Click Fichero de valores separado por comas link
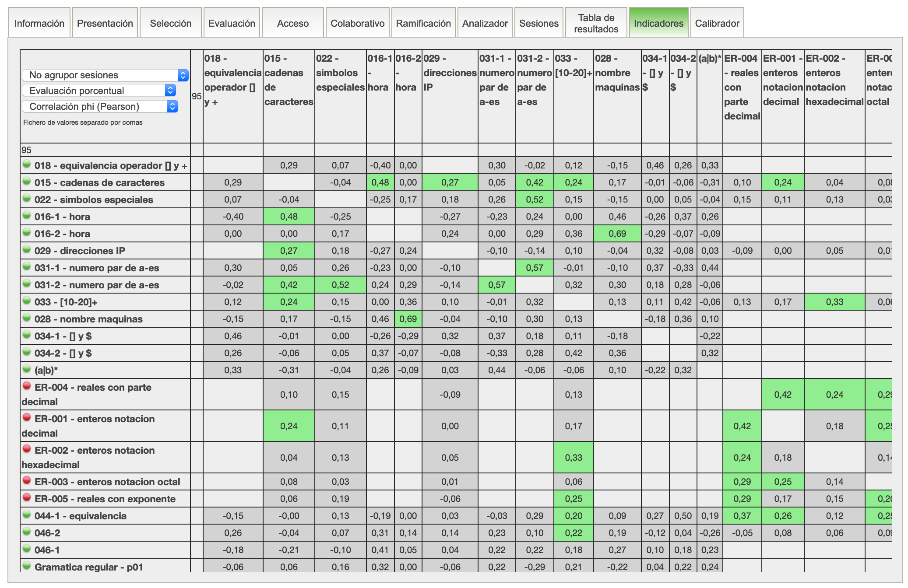Screen dimensions: 908x588 83,122
